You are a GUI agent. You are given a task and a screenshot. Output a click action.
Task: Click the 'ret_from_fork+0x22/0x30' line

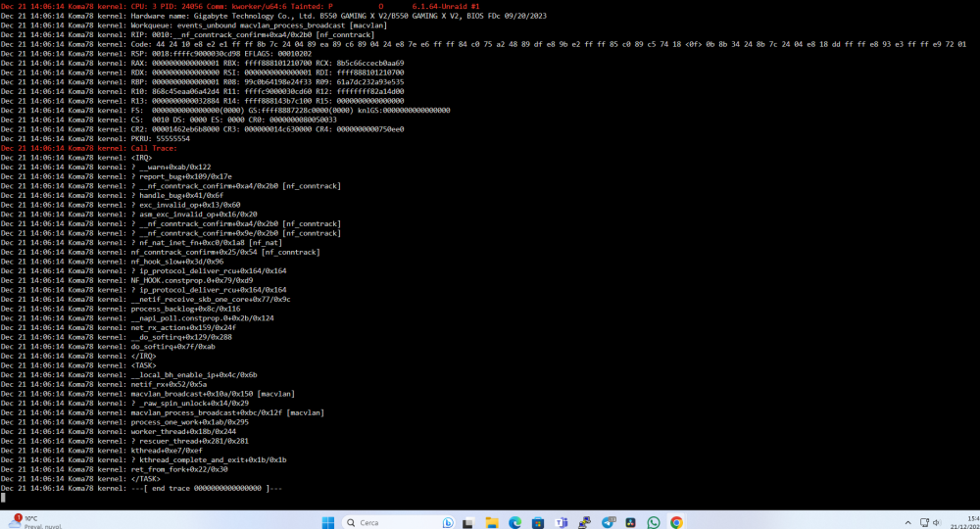point(115,469)
